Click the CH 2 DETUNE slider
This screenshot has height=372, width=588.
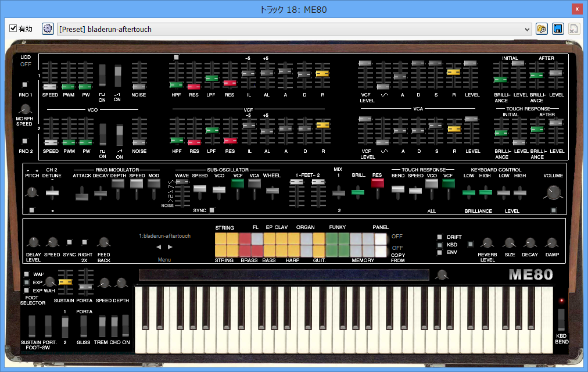(x=52, y=193)
